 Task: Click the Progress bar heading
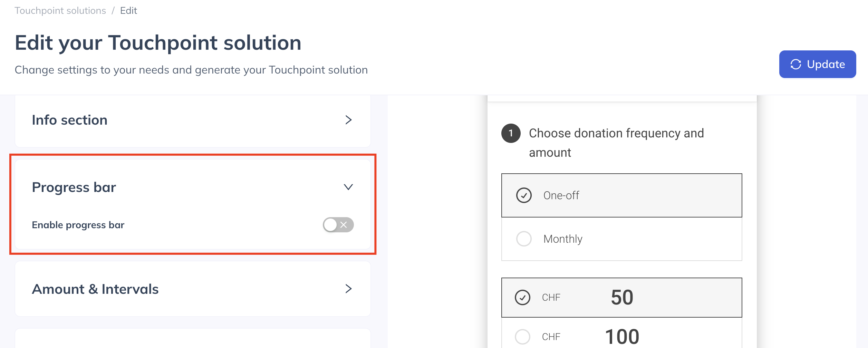[74, 187]
